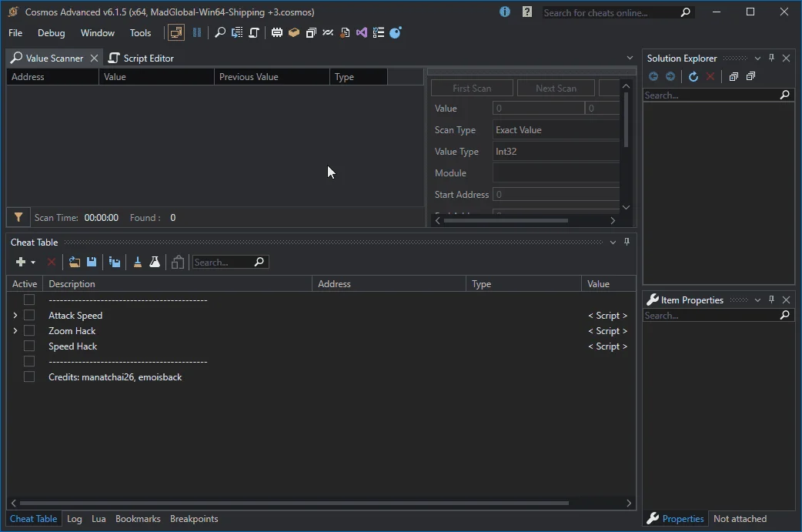Click the scan options vertical scrollbar thumb
This screenshot has width=802, height=532.
point(626,119)
